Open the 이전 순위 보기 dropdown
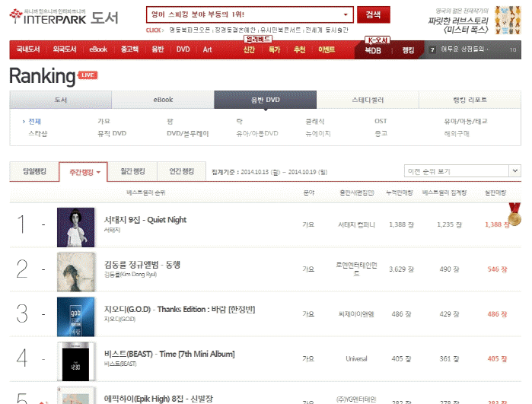 pos(463,171)
